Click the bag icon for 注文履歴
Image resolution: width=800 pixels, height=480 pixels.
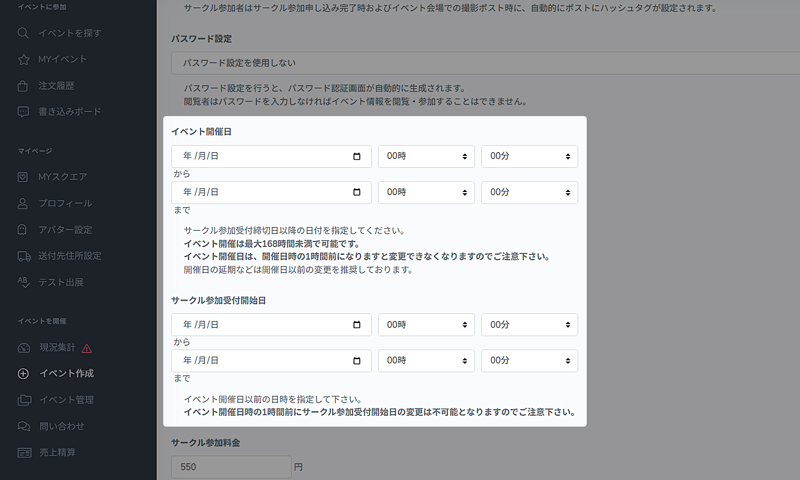tap(24, 86)
